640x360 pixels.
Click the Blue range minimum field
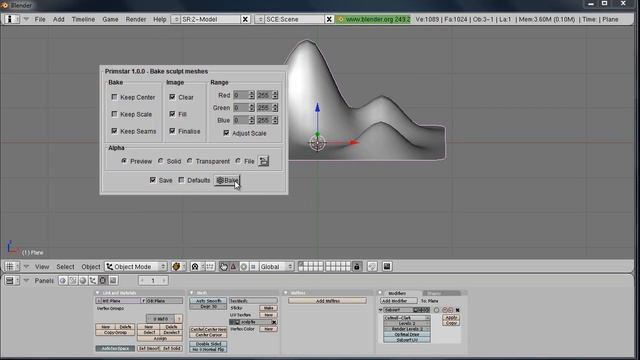coord(241,120)
